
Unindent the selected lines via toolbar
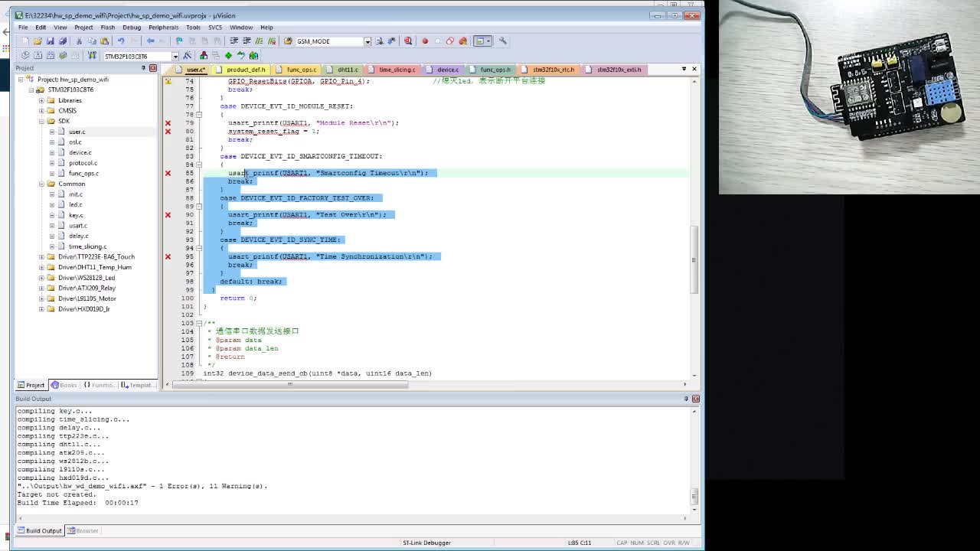coord(247,41)
